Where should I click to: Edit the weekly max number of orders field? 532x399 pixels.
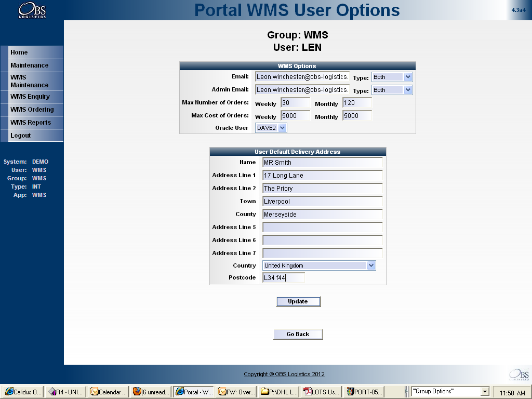point(295,103)
